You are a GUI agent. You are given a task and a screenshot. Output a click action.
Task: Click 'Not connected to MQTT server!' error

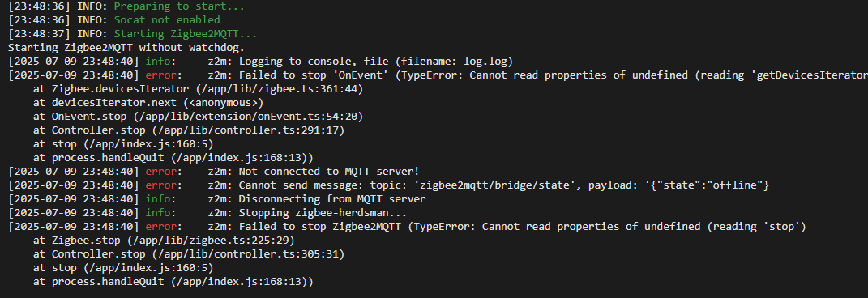(329, 172)
